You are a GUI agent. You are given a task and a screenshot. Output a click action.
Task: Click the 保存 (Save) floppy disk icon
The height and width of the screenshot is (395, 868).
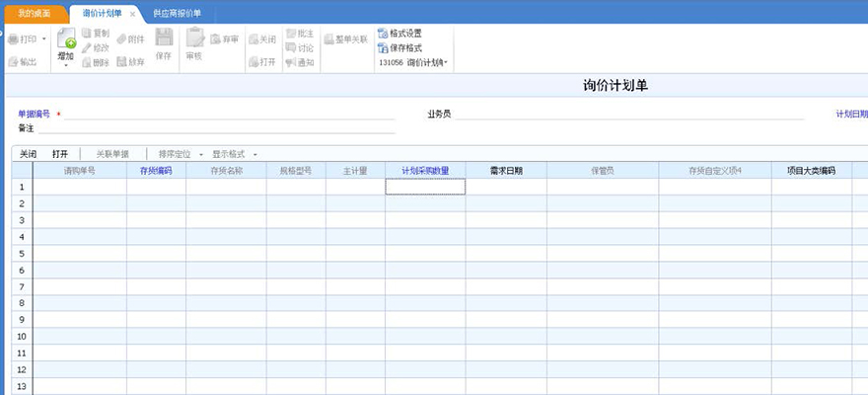coord(164,38)
